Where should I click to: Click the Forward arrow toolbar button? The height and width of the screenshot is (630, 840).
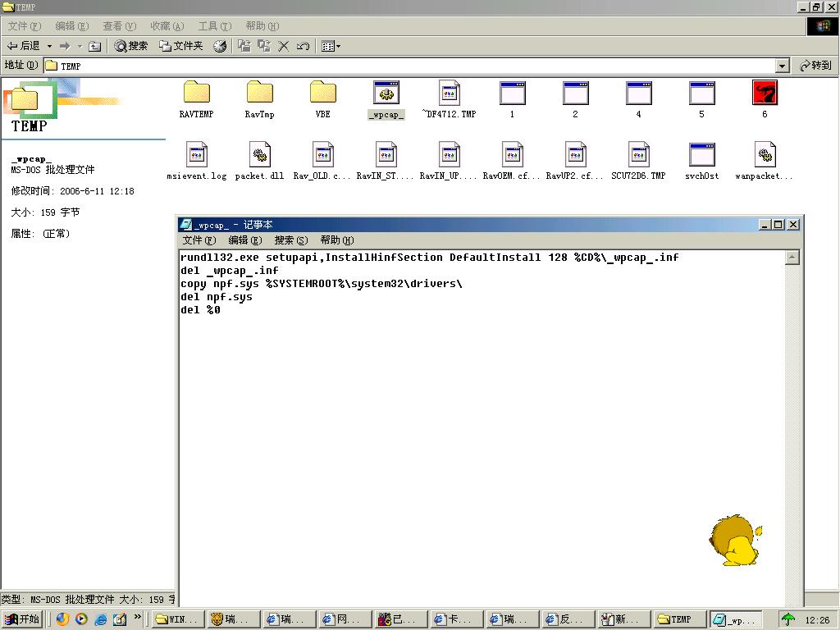65,46
